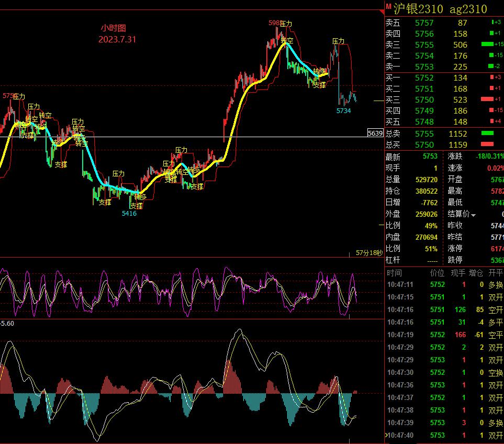Click the 持仓 value 380522
Image resolution: width=504 pixels, height=444 pixels.
point(427,191)
